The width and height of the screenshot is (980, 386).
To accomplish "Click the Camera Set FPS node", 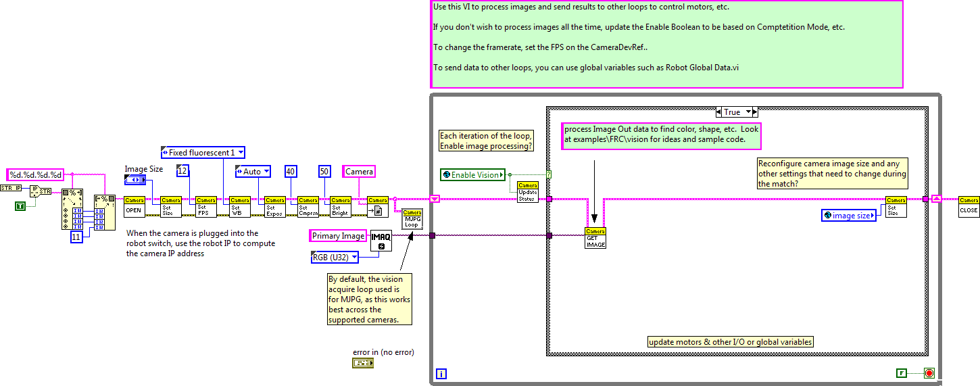I will [x=205, y=206].
